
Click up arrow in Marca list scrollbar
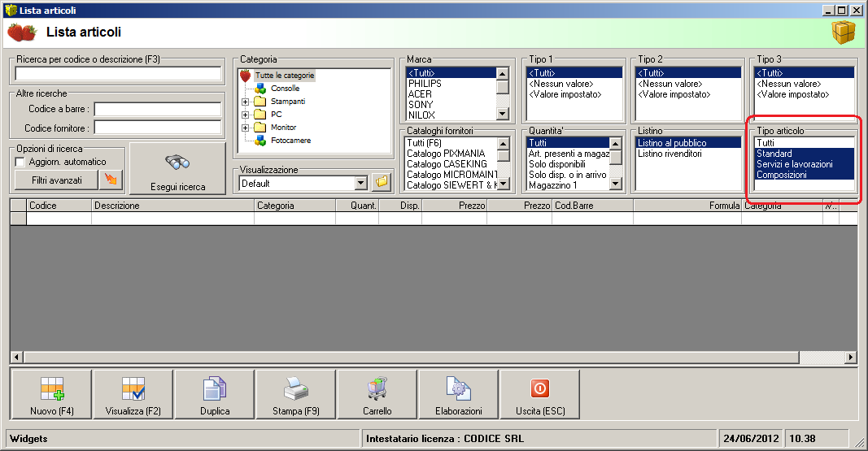(x=503, y=73)
